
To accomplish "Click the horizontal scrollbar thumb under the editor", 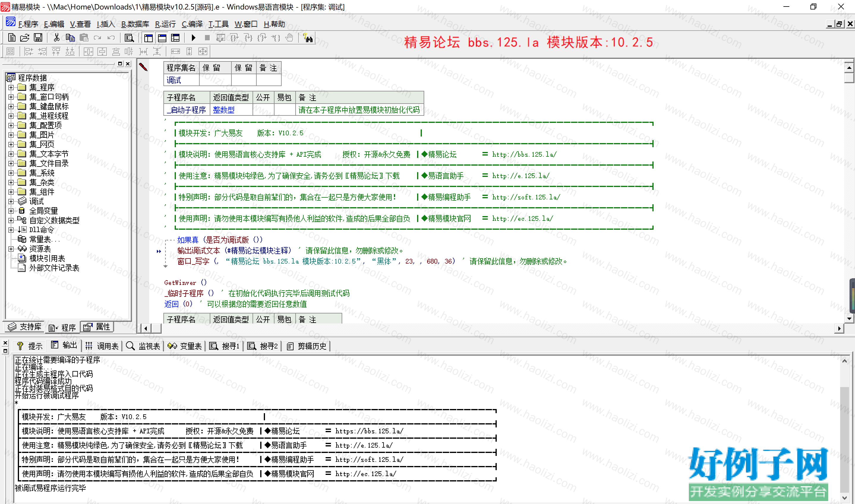I will coord(156,328).
